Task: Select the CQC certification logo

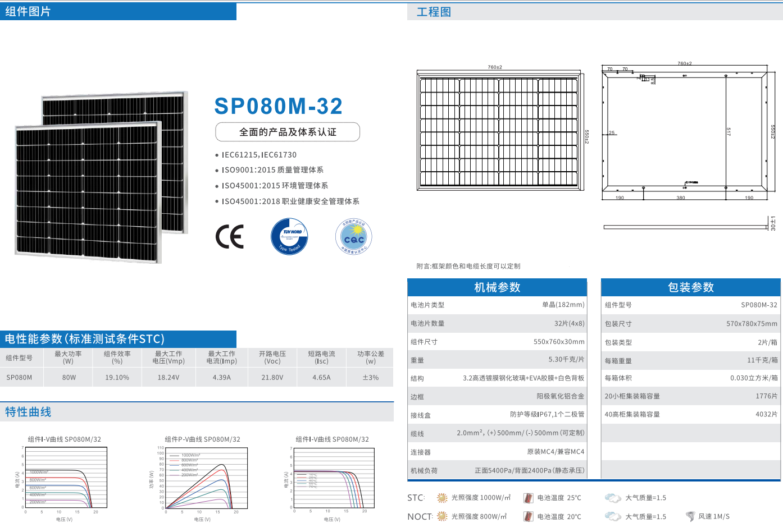Action: click(x=354, y=236)
